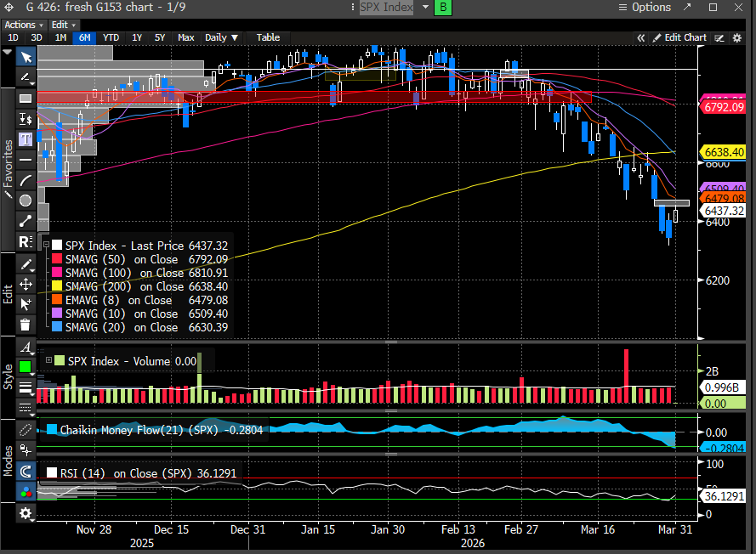Open the Table view
756x554 pixels.
tap(268, 37)
